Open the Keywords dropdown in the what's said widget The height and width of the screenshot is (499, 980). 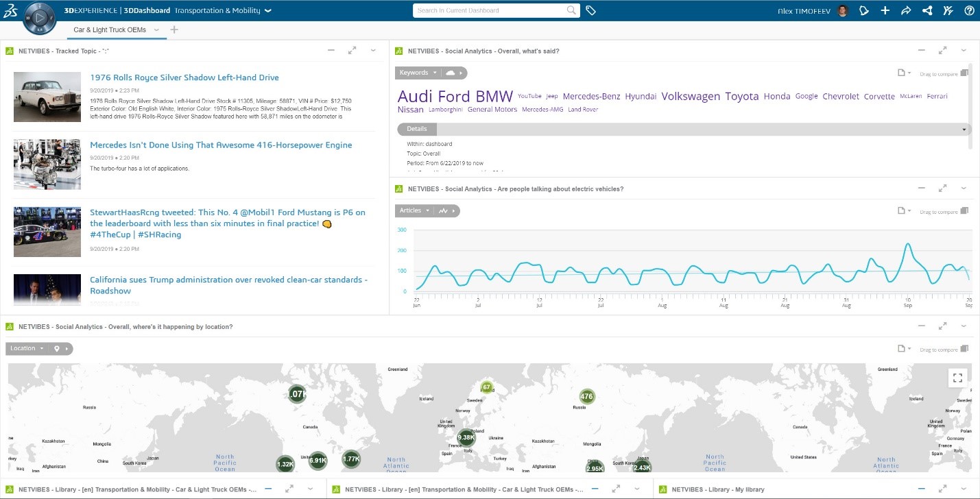417,73
